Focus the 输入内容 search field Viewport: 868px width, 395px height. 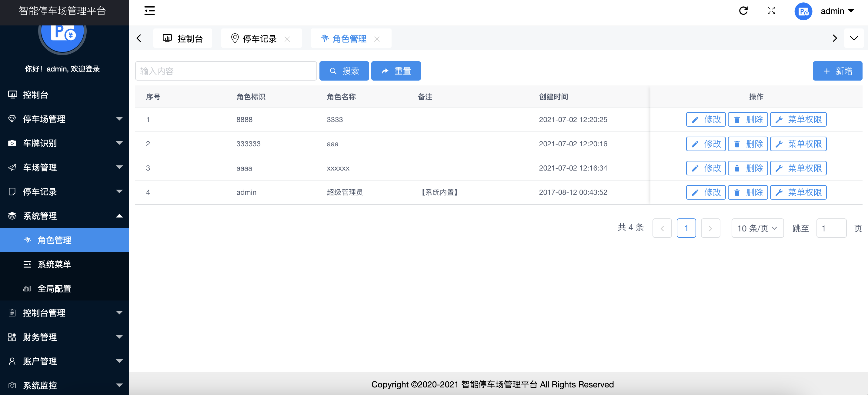[226, 71]
